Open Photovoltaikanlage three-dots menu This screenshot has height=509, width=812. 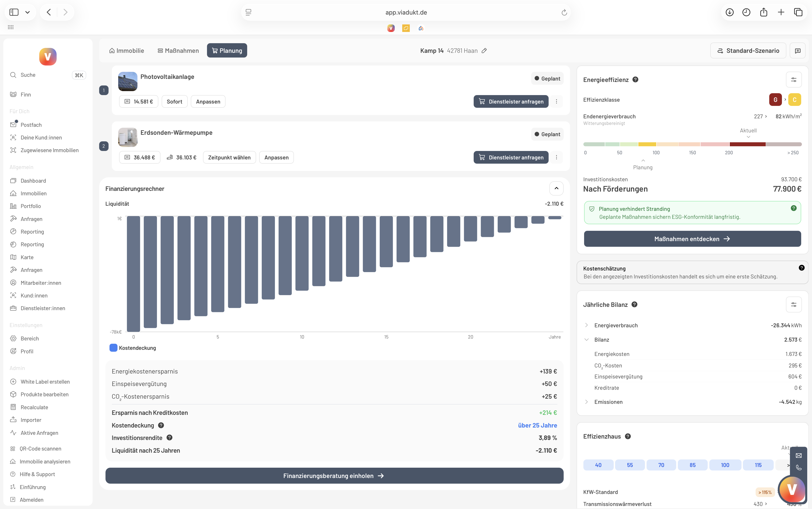click(x=556, y=101)
